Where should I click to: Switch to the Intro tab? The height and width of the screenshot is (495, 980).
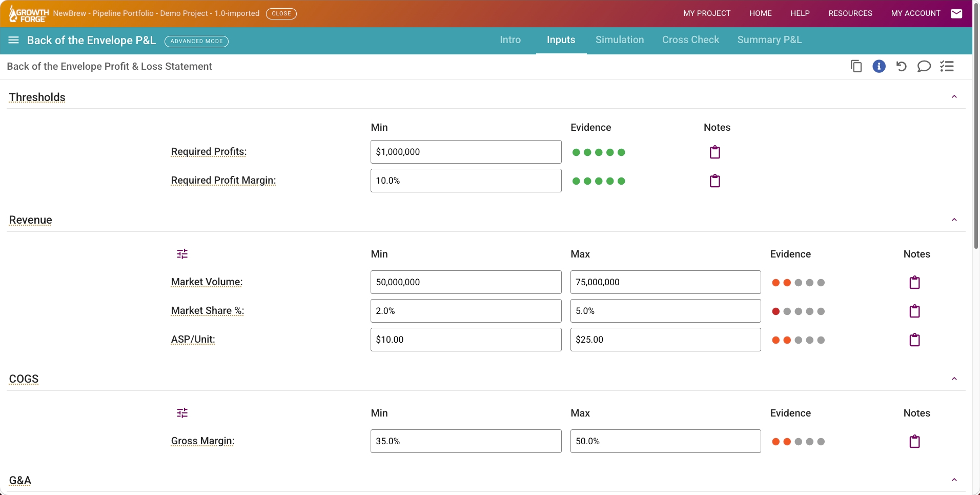point(510,40)
